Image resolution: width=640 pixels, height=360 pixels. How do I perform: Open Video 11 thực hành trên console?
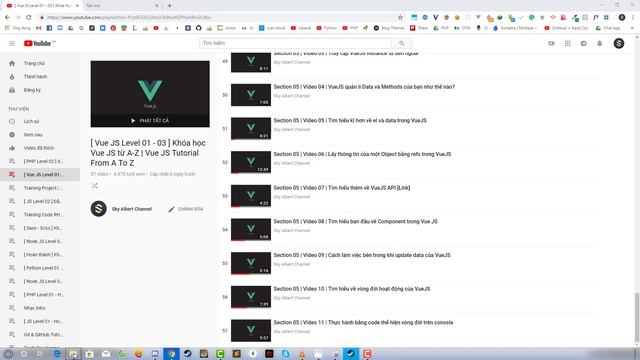363,322
